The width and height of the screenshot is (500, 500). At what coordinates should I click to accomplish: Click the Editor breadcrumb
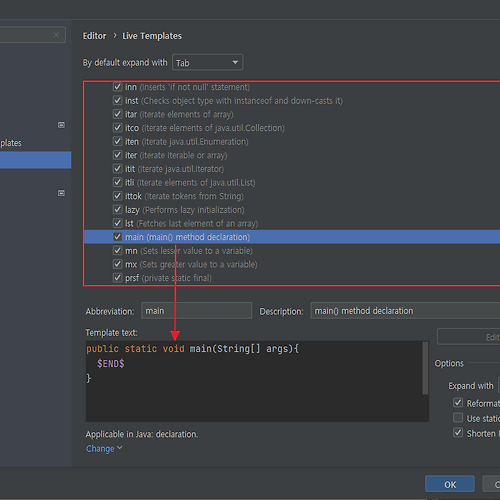pyautogui.click(x=94, y=36)
